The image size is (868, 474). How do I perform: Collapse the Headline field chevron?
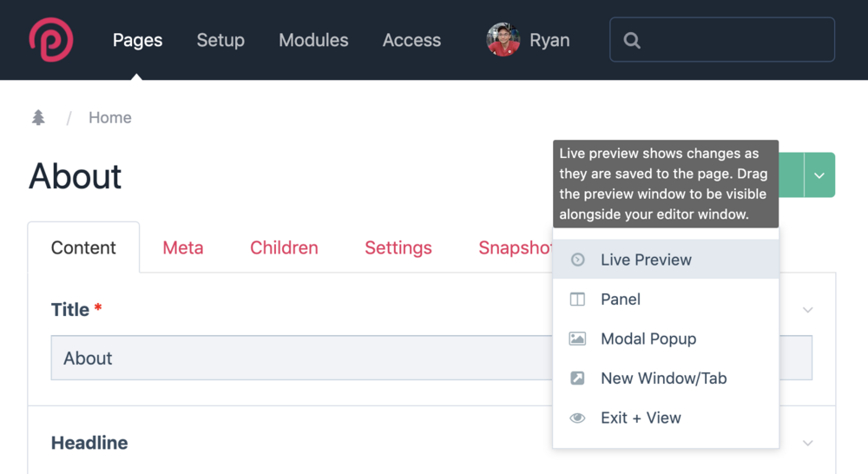[x=808, y=443]
